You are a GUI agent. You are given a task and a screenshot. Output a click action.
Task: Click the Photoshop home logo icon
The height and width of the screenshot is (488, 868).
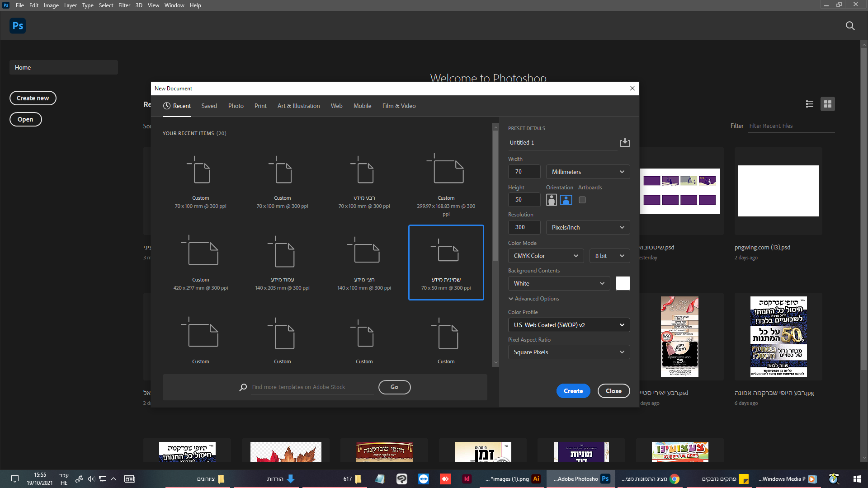(x=18, y=26)
